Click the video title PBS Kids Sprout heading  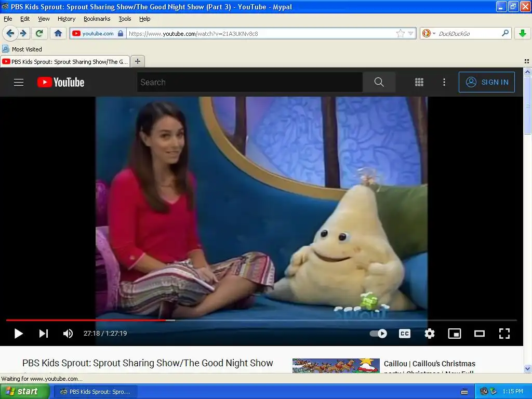[148, 363]
